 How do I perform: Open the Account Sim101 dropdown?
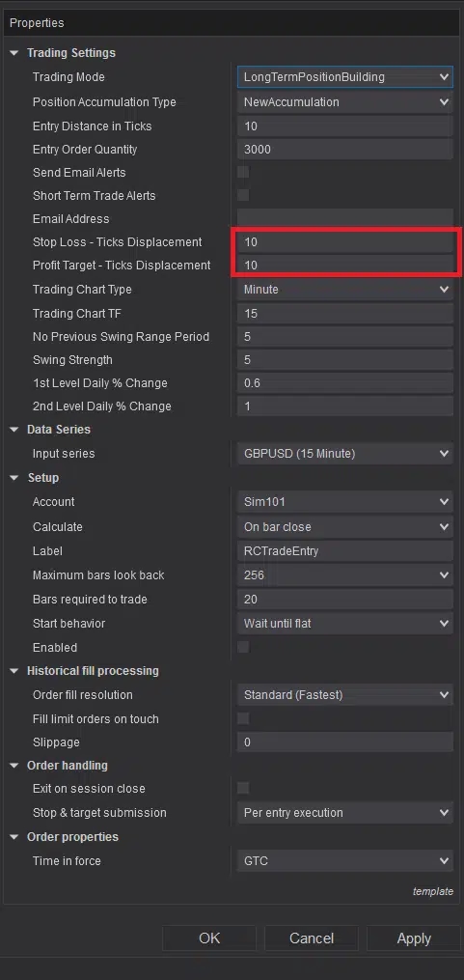point(344,502)
